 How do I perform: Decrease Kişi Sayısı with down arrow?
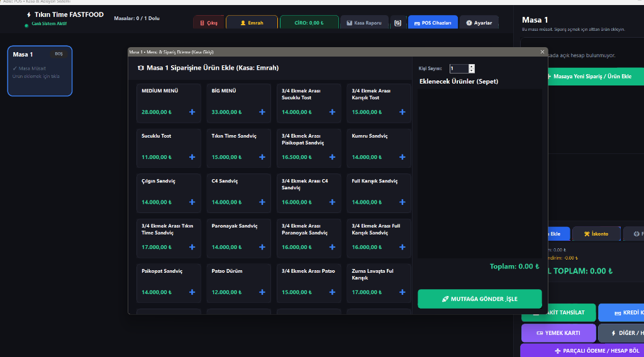point(472,70)
